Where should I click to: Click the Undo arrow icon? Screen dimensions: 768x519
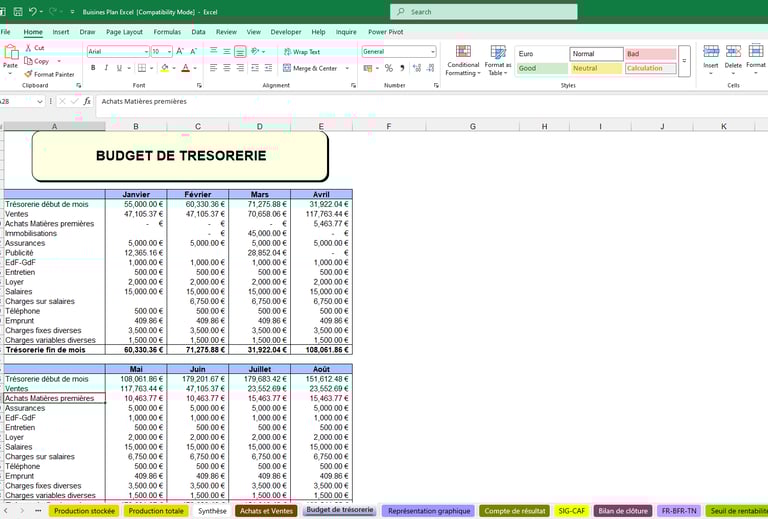[x=32, y=12]
